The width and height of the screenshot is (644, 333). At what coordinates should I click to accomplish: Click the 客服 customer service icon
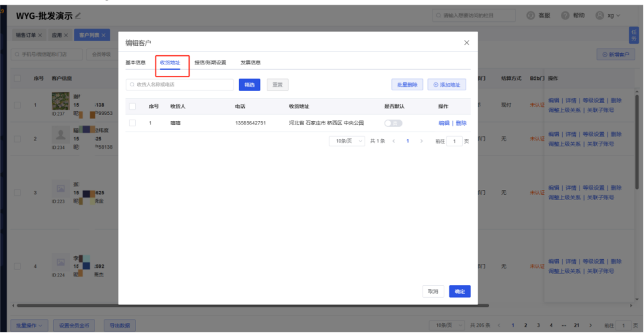[x=531, y=15]
